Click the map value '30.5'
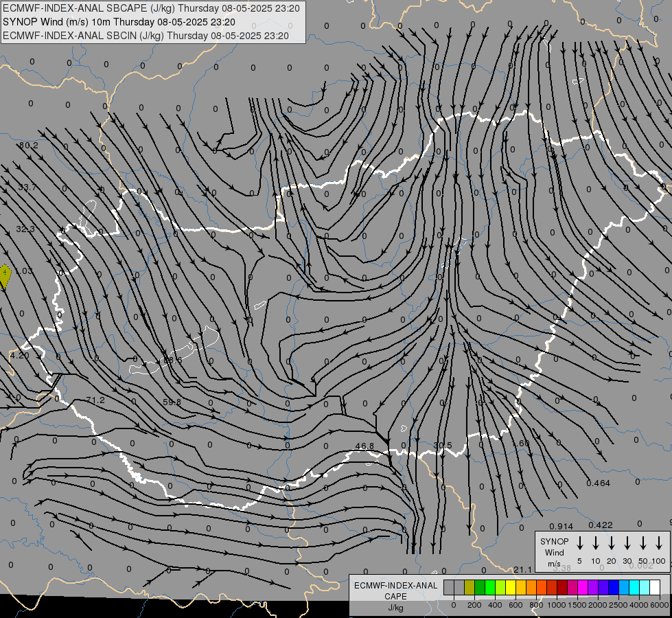The image size is (672, 618). coord(443,446)
